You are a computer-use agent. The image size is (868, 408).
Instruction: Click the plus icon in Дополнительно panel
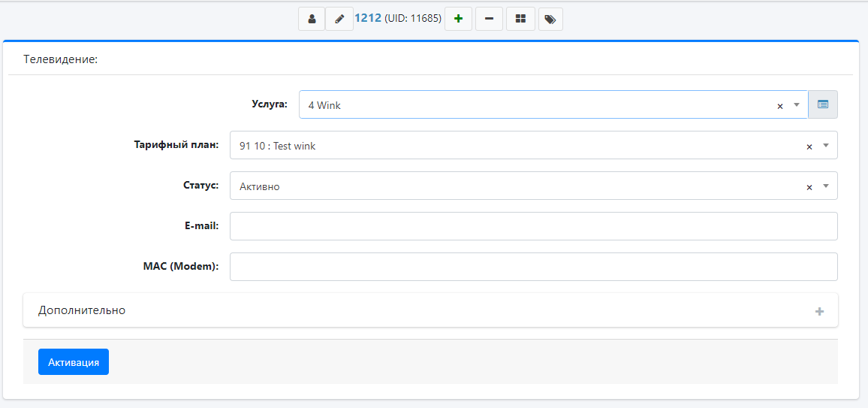[x=819, y=311]
